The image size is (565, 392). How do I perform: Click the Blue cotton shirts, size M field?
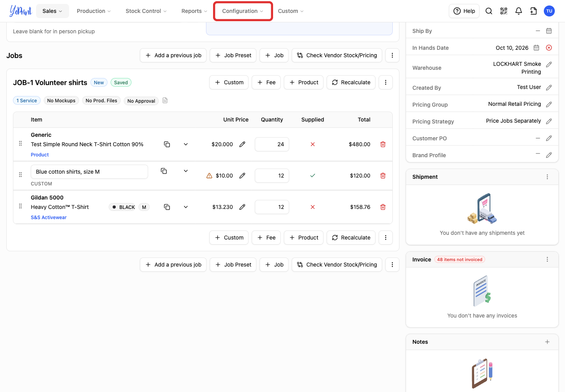click(x=89, y=172)
